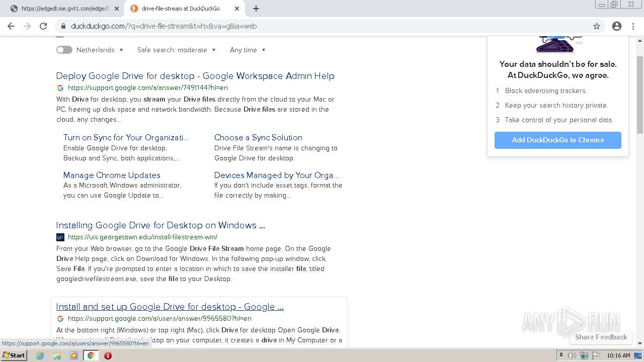The height and width of the screenshot is (362, 644).
Task: Click 'If you don't include asset tags' snippet
Action: (x=278, y=190)
